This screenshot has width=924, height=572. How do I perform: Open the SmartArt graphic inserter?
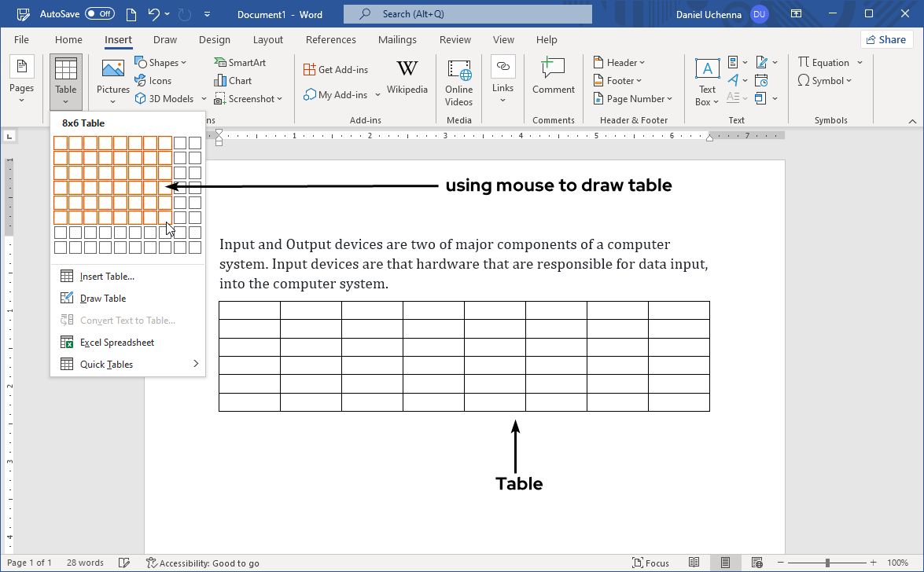click(x=240, y=62)
